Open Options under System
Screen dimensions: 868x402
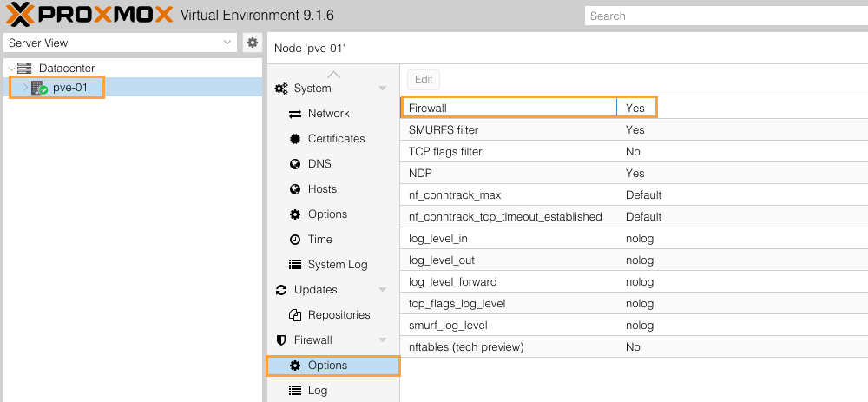pyautogui.click(x=332, y=214)
